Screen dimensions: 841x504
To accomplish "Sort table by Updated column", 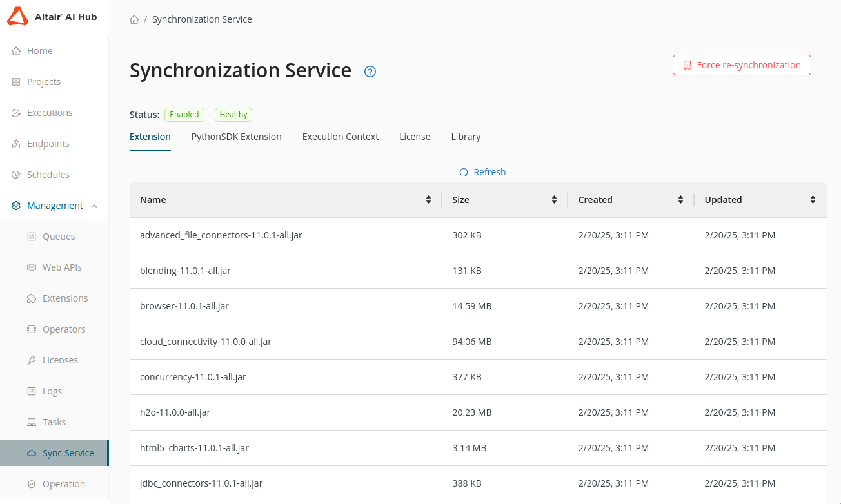I will (x=813, y=200).
